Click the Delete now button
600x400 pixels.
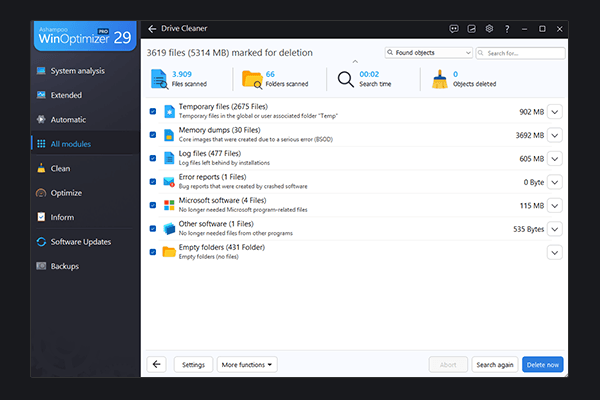point(543,365)
